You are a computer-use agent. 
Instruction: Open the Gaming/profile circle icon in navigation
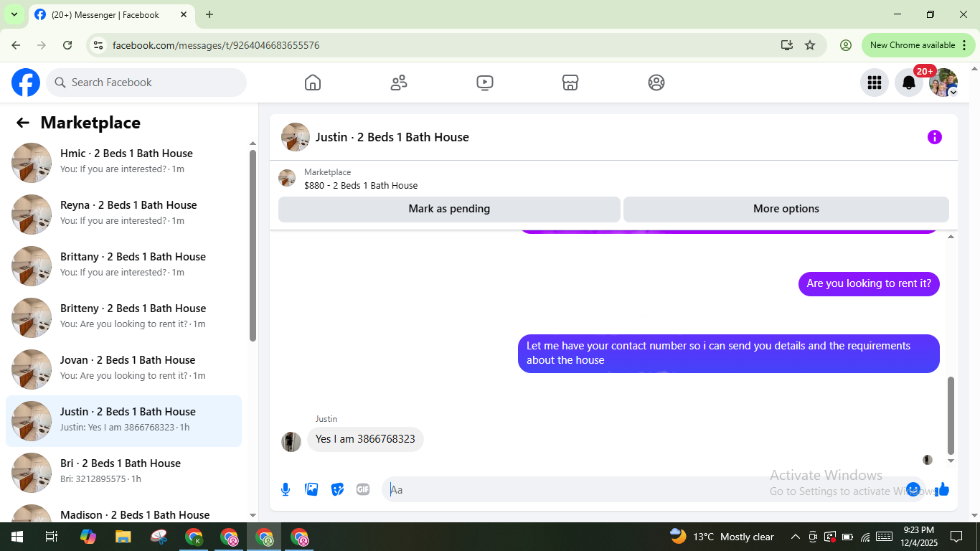click(656, 83)
